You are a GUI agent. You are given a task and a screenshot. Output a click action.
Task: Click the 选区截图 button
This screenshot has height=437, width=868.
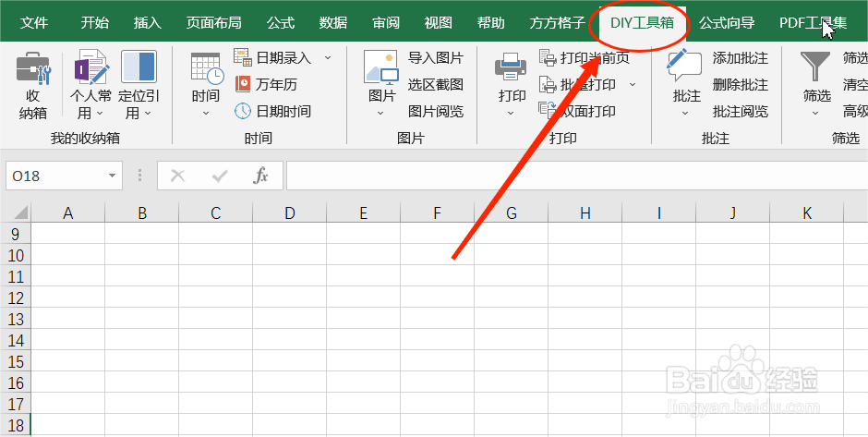(x=436, y=85)
